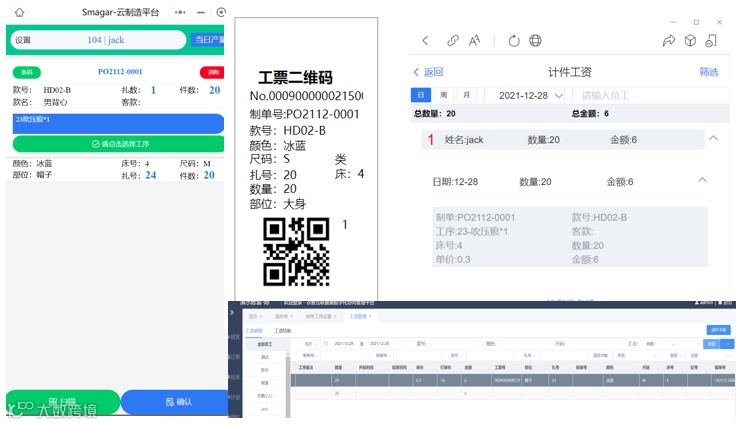The image size is (741, 425).
Task: Click the QR code image on the ticket
Action: 296,252
